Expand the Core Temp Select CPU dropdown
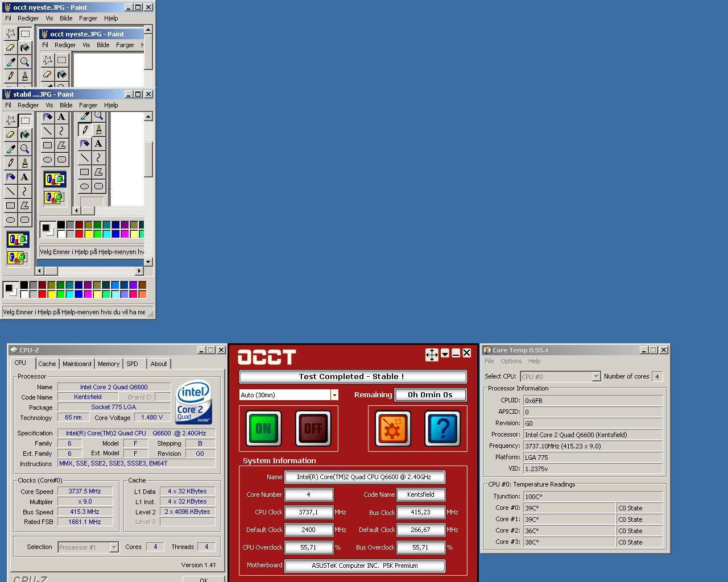The height and width of the screenshot is (582, 728). (x=596, y=376)
